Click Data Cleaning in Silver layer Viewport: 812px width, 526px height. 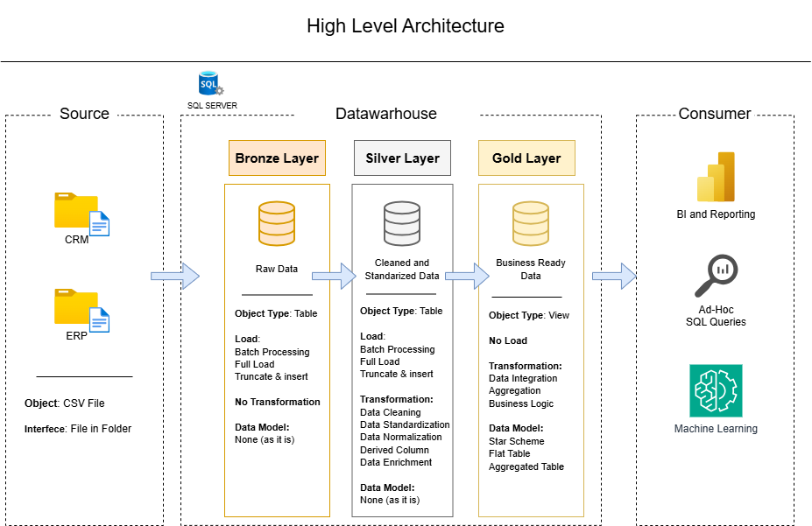click(x=391, y=412)
